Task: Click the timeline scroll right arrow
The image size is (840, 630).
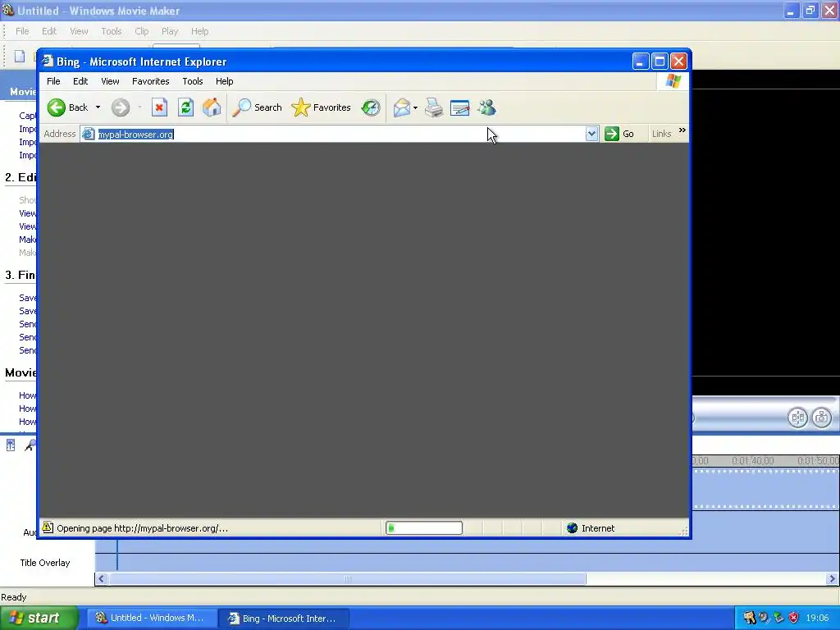Action: [x=832, y=578]
